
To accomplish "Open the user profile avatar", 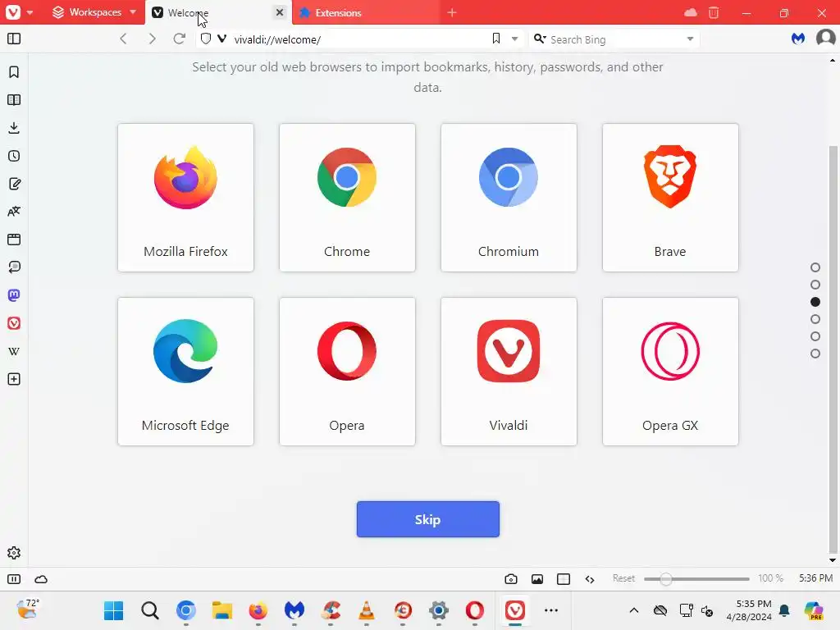I will click(x=825, y=39).
